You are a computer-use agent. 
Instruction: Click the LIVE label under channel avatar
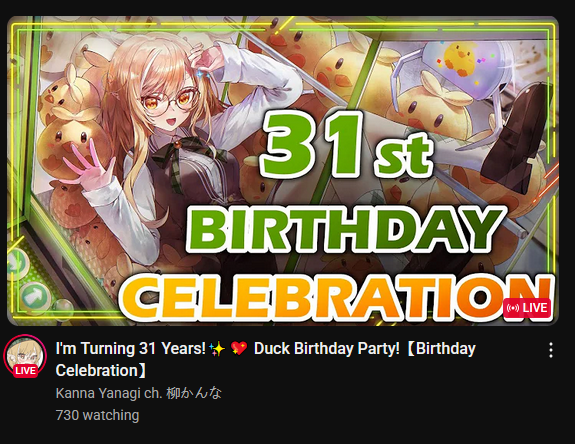(25, 371)
